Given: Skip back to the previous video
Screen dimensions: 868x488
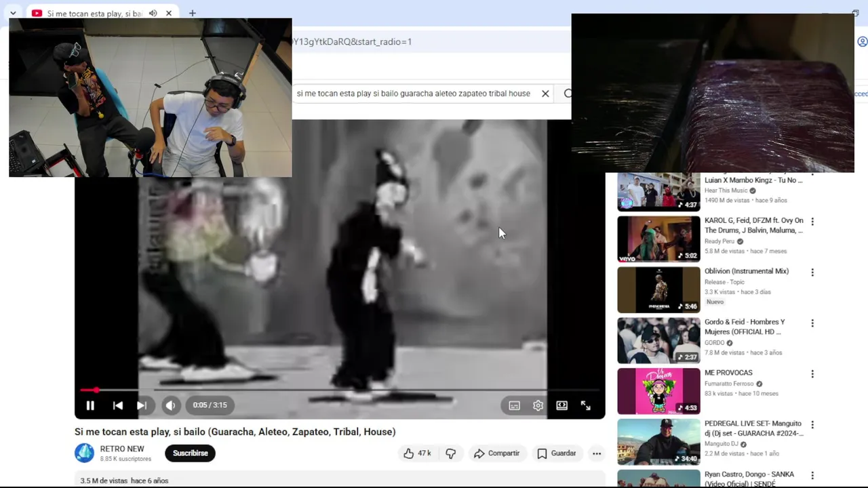Looking at the screenshot, I should 117,405.
